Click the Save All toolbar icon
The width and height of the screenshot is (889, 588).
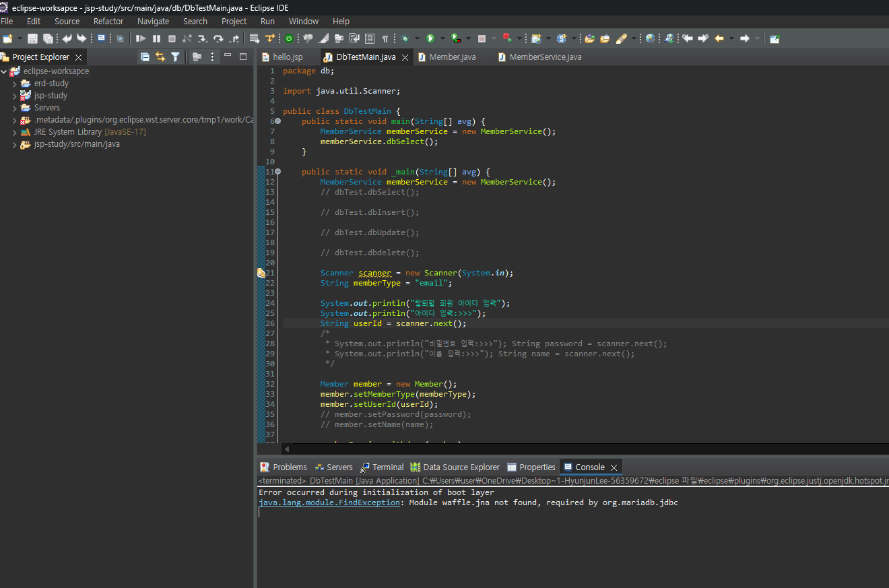pyautogui.click(x=48, y=38)
